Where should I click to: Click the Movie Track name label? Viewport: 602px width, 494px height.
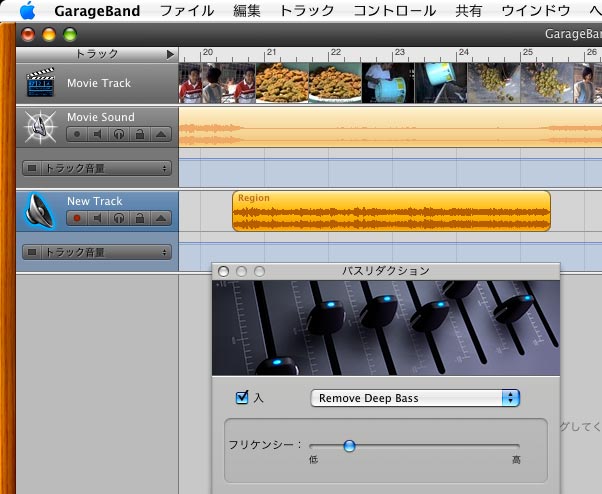pyautogui.click(x=99, y=83)
